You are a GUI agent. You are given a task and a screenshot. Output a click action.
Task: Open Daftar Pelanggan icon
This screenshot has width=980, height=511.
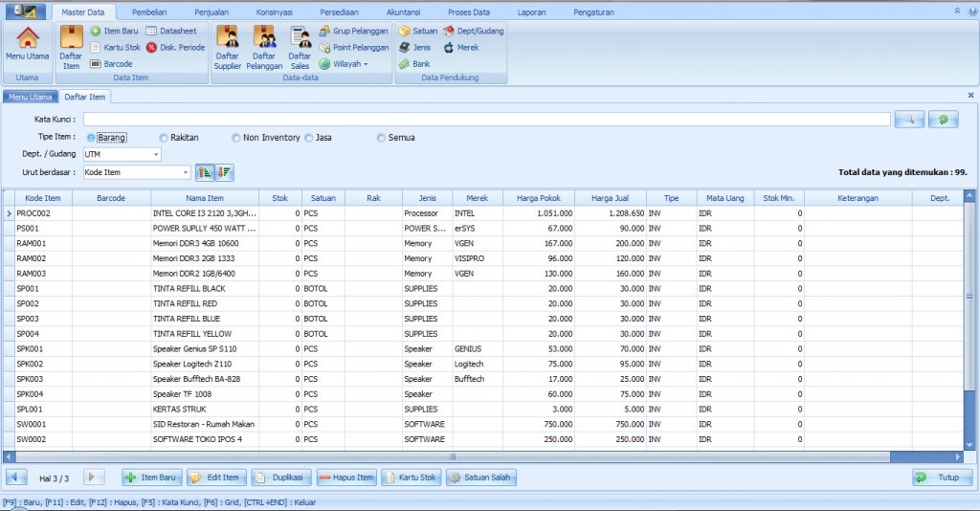point(264,48)
